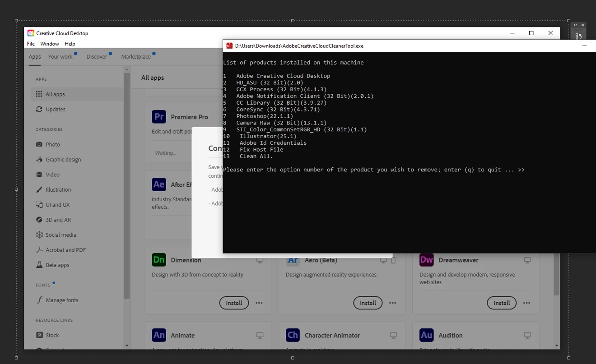Minimize the Creative Cloud Desktop window

pyautogui.click(x=512, y=33)
